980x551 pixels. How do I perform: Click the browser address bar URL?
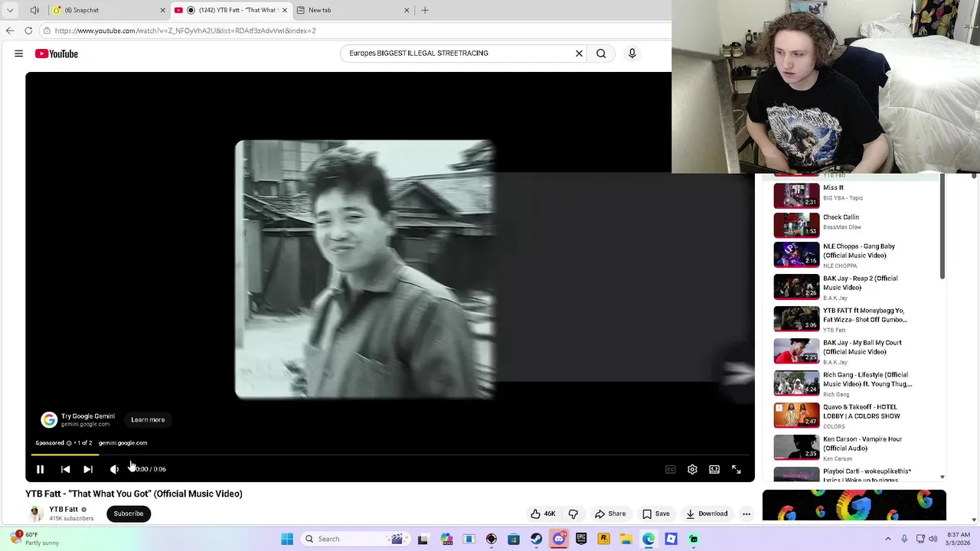[x=185, y=31]
